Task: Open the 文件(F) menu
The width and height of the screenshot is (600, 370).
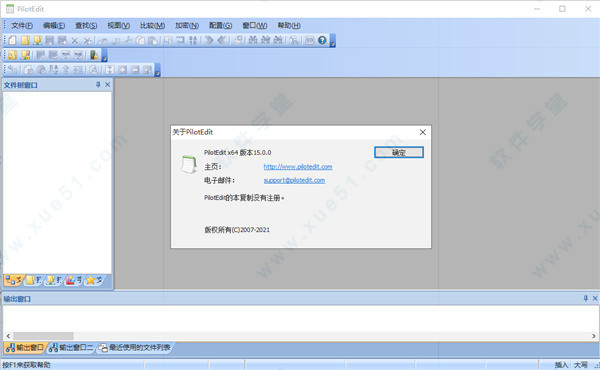Action: tap(22, 26)
